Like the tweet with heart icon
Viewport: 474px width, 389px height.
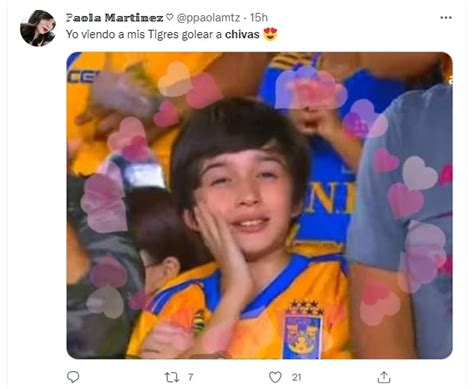[275, 377]
